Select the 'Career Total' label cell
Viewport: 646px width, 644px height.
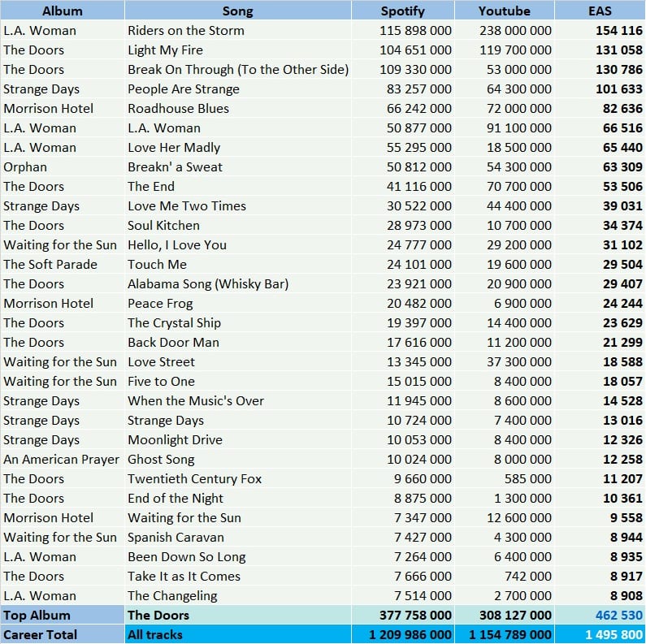pyautogui.click(x=63, y=634)
